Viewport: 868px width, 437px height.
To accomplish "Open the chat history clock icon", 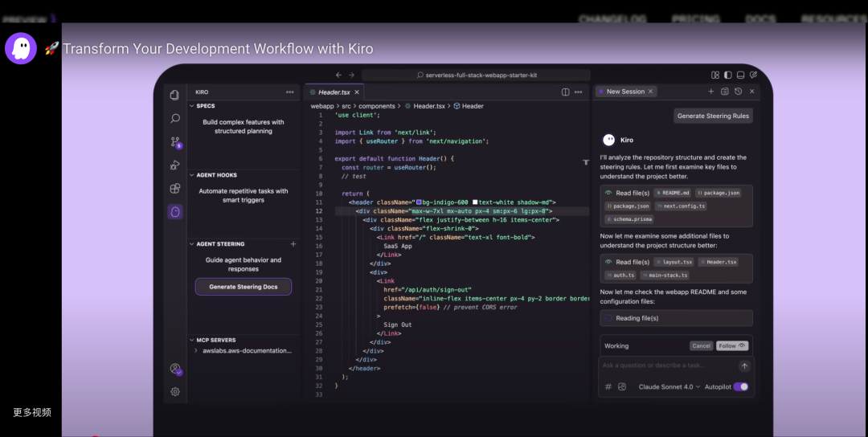I will click(738, 92).
